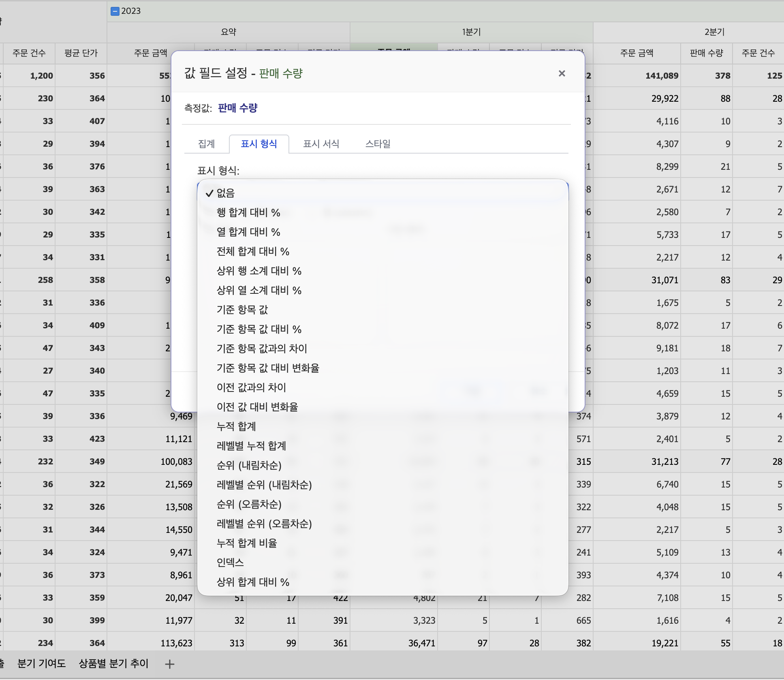The image size is (784, 680).
Task: Select 이전 값 대비 변화율 option
Action: [x=382, y=407]
